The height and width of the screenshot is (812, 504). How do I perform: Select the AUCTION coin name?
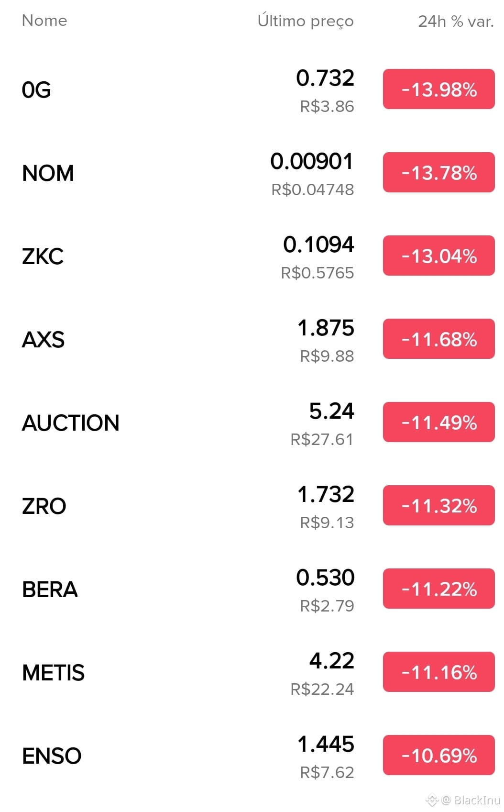pyautogui.click(x=71, y=423)
